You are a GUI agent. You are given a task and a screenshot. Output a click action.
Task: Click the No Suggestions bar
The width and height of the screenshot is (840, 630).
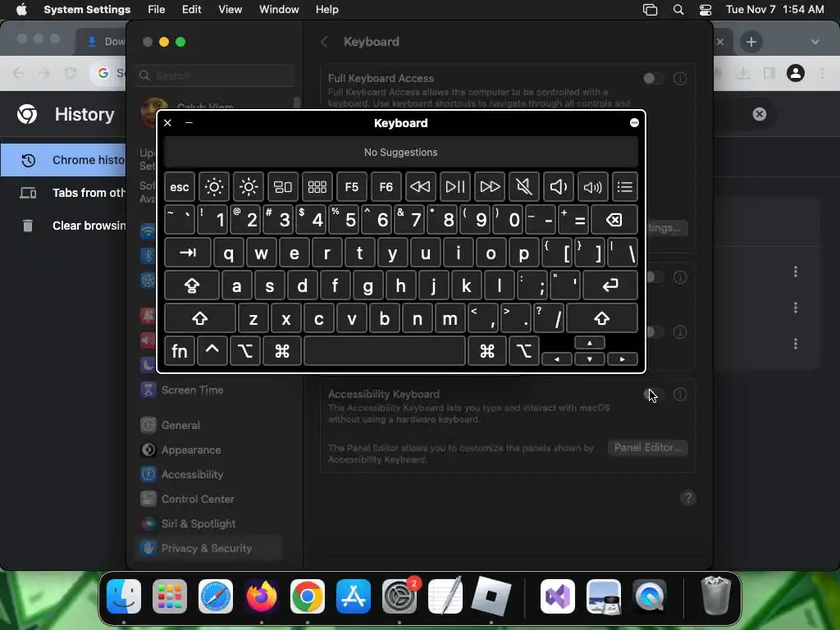tap(400, 152)
